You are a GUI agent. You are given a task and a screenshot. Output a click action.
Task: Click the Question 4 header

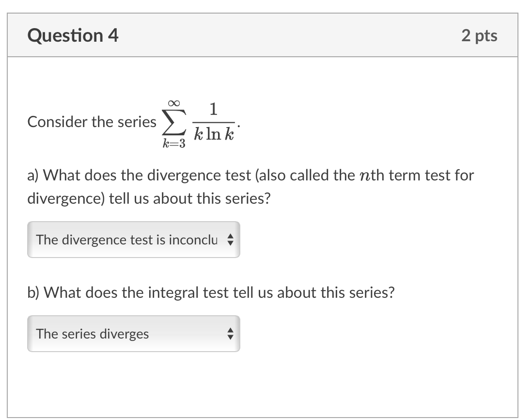pos(73,35)
